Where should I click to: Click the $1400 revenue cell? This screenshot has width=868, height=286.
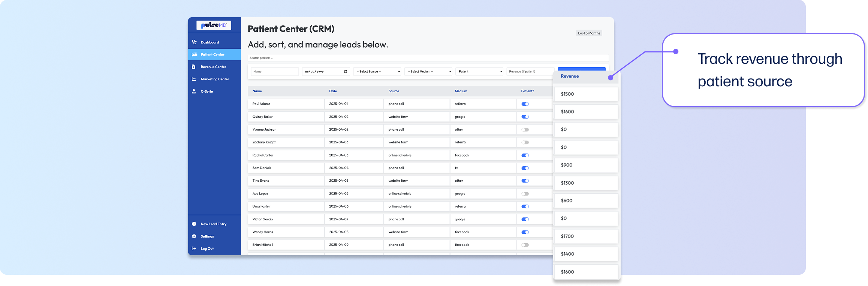click(x=586, y=254)
